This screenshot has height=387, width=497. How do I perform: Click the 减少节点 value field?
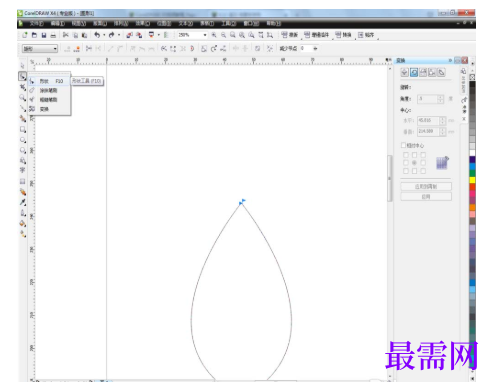click(x=306, y=49)
